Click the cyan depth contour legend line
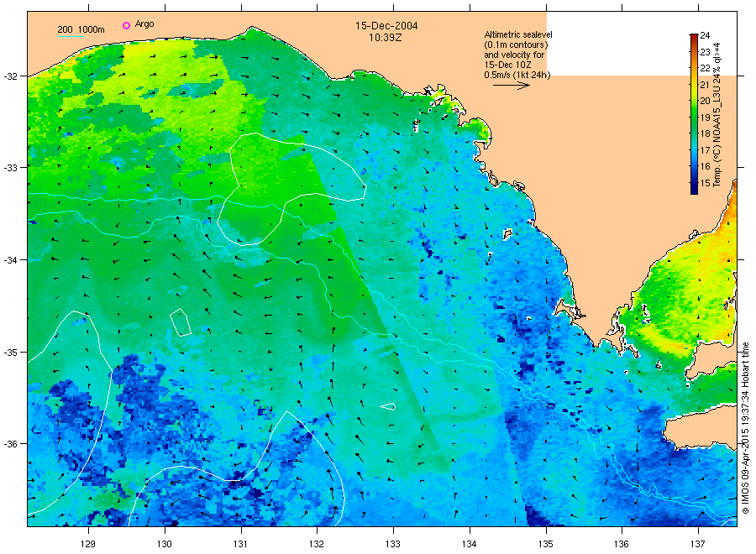The height and width of the screenshot is (554, 756). point(71,36)
